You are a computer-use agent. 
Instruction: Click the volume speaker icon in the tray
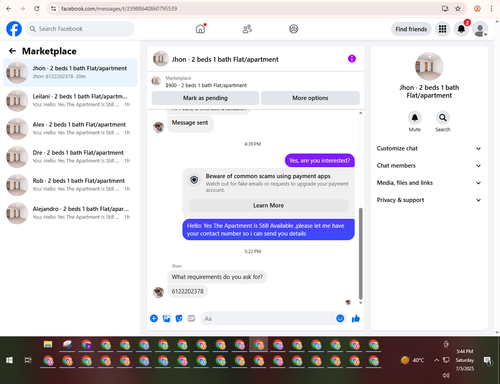[446, 375]
